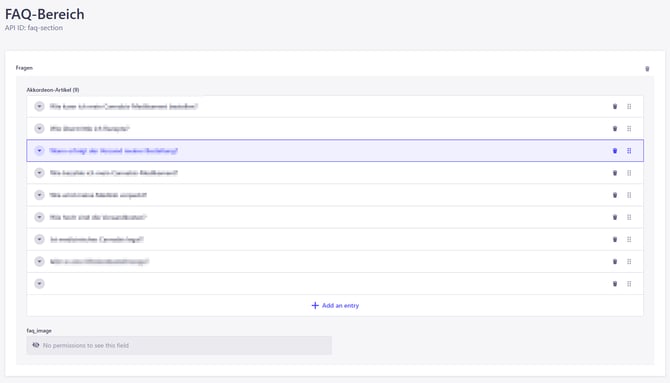Expand the highlighted third accordion entry
670x383 pixels.
coord(39,151)
